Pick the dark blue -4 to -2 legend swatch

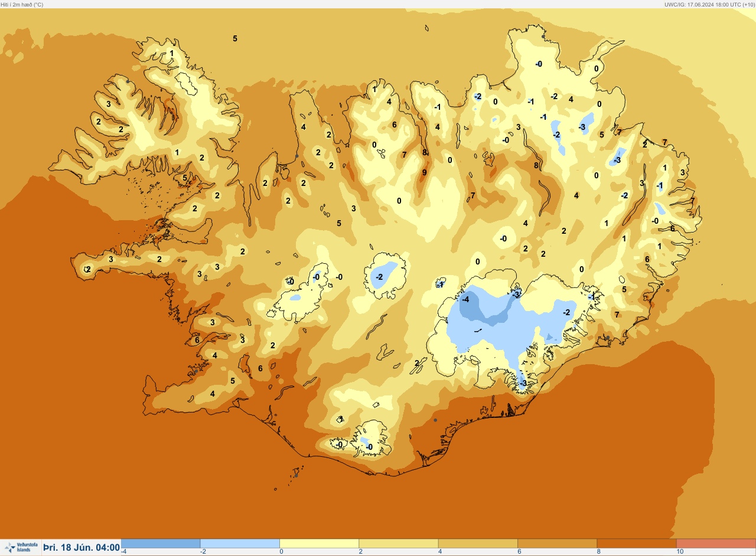161,543
